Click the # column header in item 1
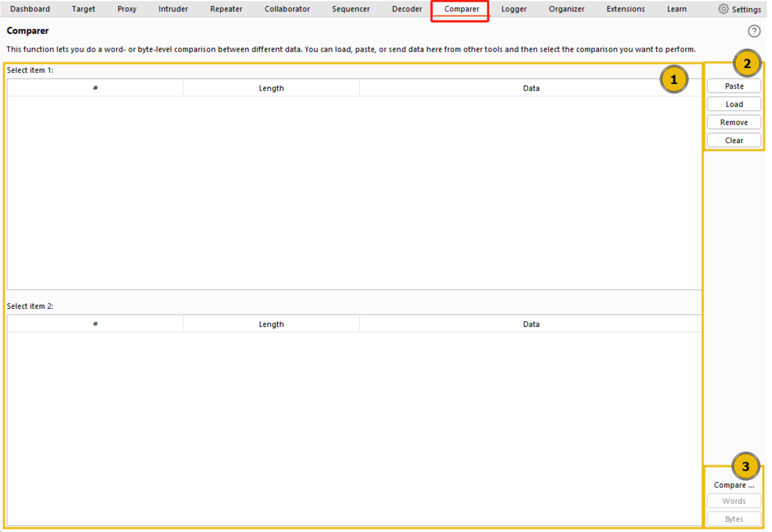The width and height of the screenshot is (772, 532). pos(95,88)
